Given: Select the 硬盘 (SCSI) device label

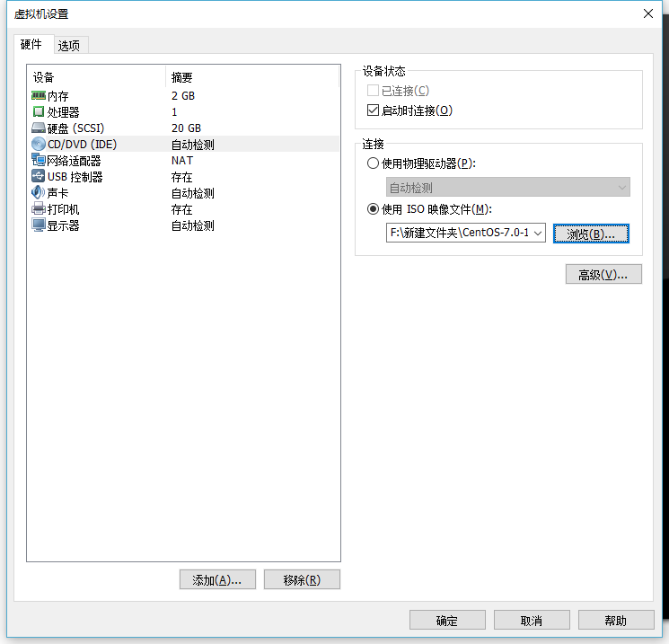Looking at the screenshot, I should pos(75,128).
